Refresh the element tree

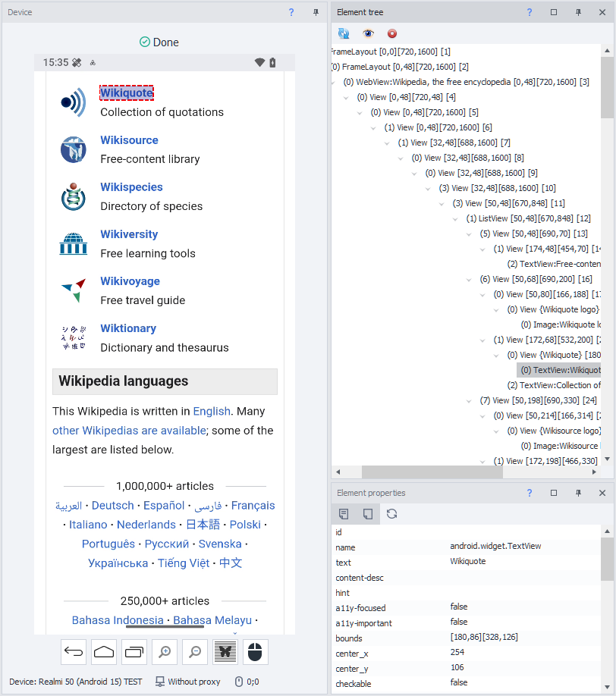point(344,33)
